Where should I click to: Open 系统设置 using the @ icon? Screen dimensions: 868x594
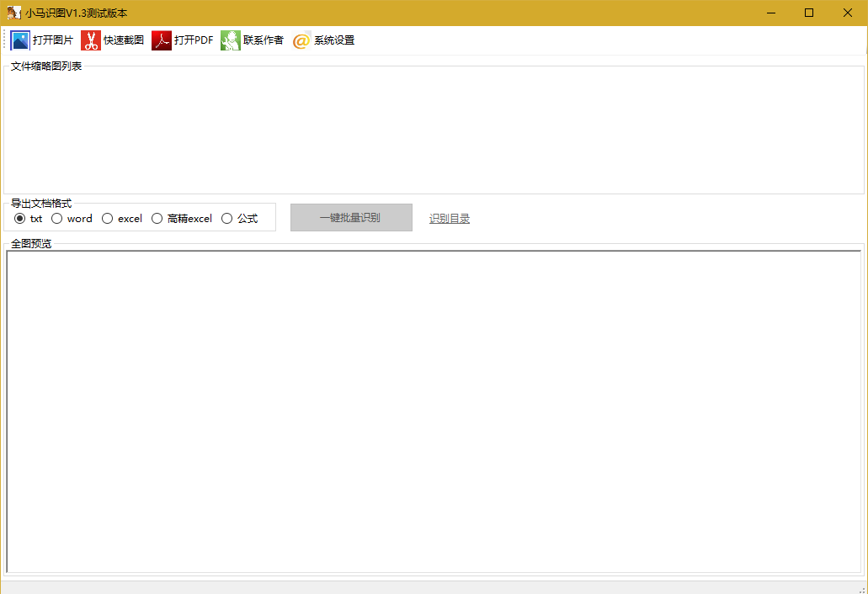coord(301,40)
